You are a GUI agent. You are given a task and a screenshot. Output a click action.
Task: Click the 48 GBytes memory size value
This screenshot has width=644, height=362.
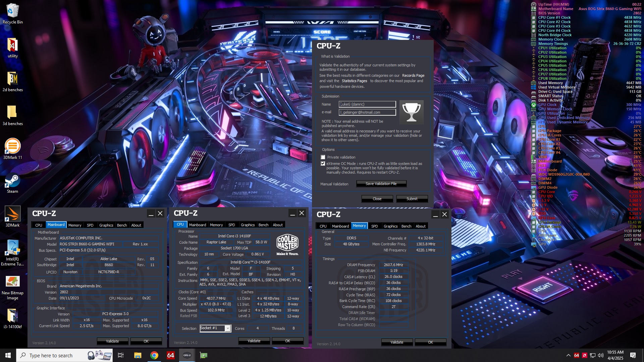351,244
